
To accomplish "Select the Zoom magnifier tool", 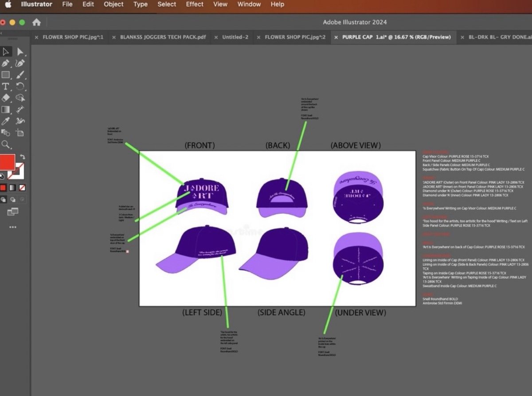I will click(x=6, y=145).
